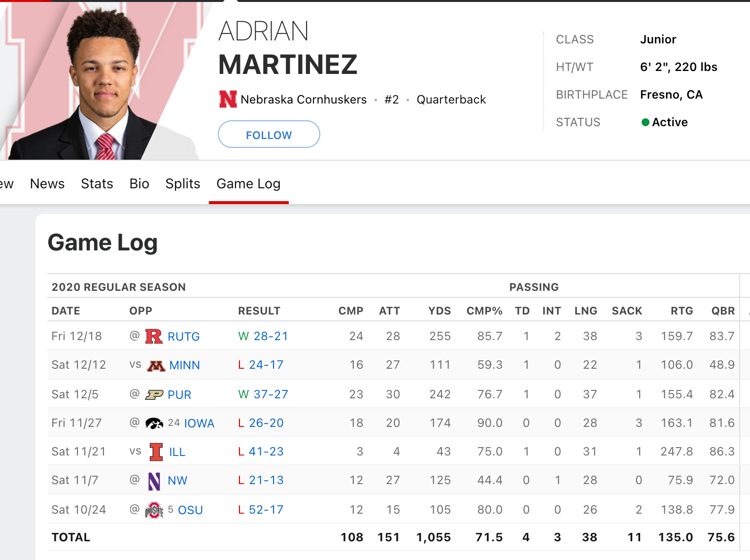This screenshot has height=560, width=750.
Task: Click the Iowa Hawkeyes logo icon
Action: (x=154, y=423)
